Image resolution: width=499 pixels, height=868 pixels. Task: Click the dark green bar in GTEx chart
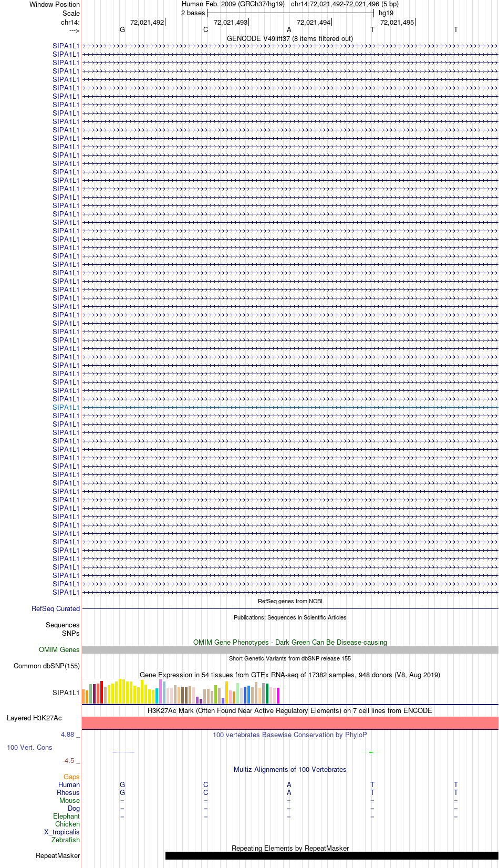click(x=267, y=694)
